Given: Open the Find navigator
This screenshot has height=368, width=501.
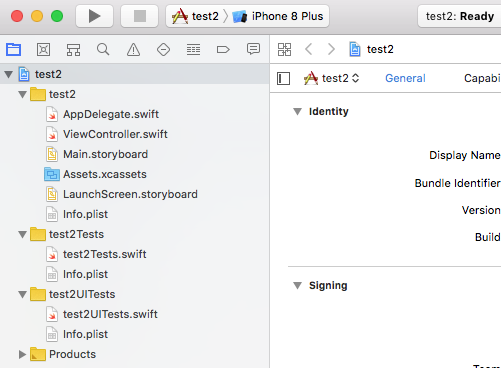Looking at the screenshot, I should pyautogui.click(x=103, y=50).
